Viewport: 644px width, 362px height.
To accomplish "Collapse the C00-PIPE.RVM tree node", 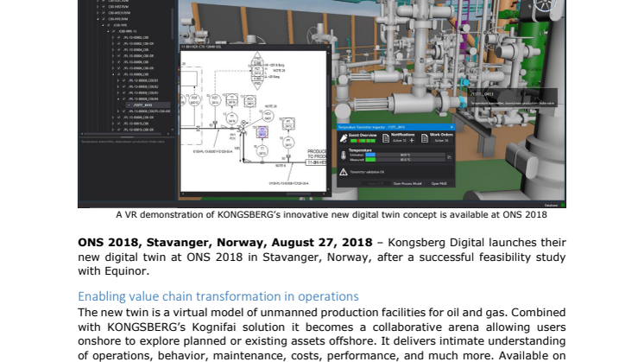I will (98, 19).
